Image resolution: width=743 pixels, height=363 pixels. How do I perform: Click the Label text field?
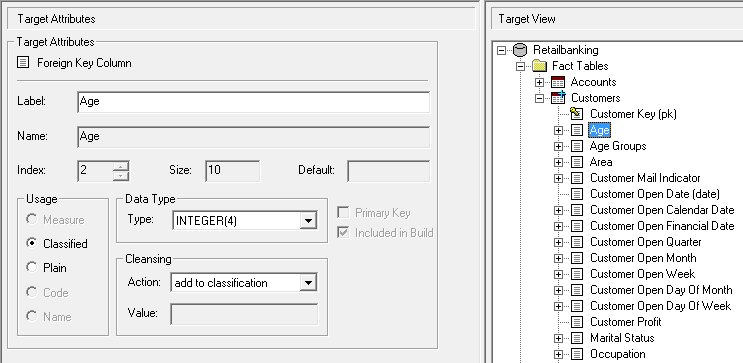click(254, 102)
